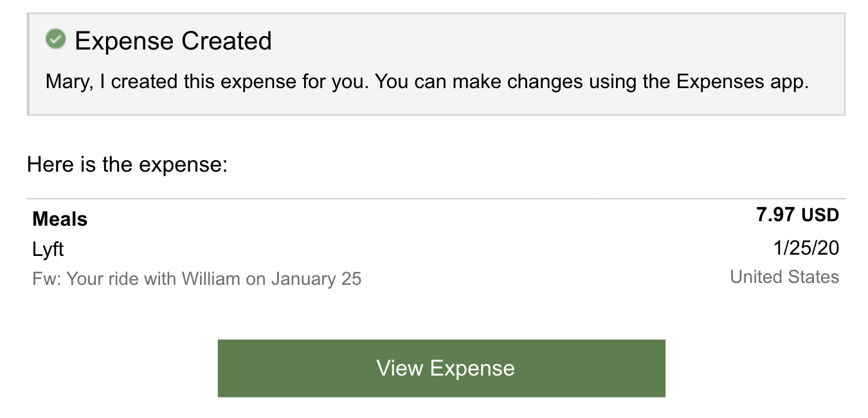The width and height of the screenshot is (868, 418).
Task: Click the phrase "Your ride with" in subject
Action: pos(122,279)
